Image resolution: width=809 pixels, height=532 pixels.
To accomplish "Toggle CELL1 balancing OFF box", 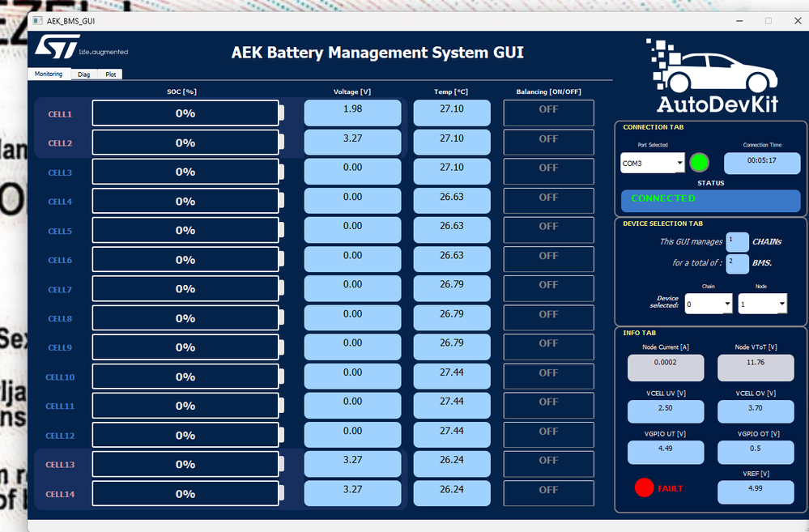I will pyautogui.click(x=548, y=113).
